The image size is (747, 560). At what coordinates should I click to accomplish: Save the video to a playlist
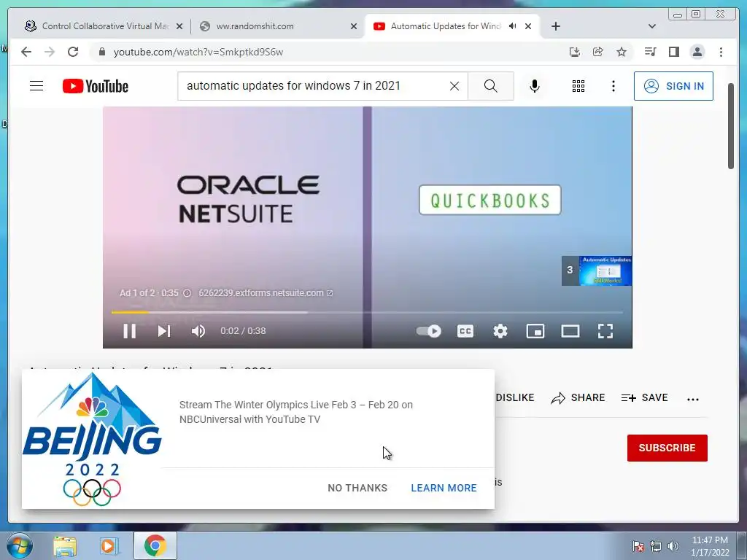645,397
